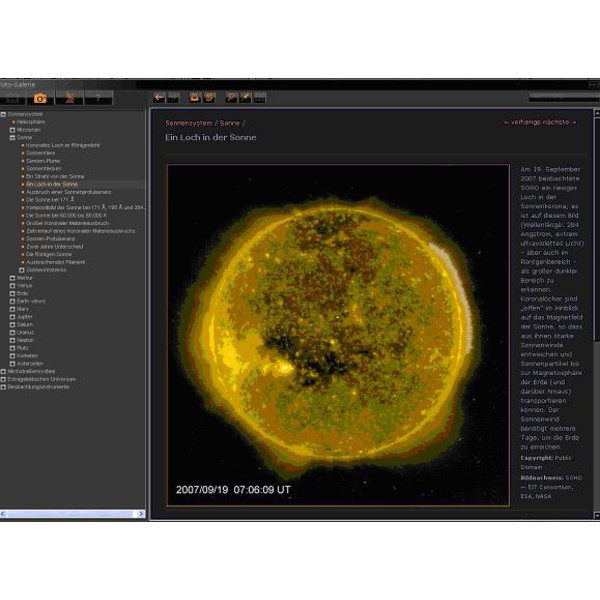Screen dimensions: 600x600
Task: Select Die Sonne bei 171 Å
Action: (50, 200)
